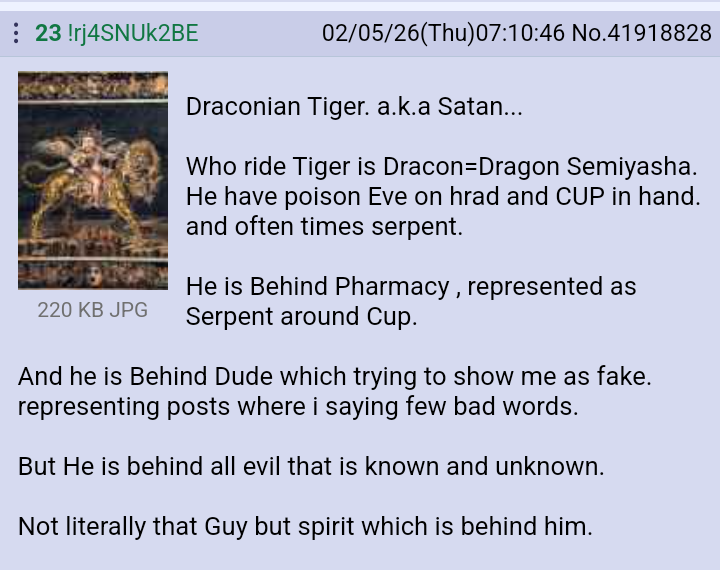The width and height of the screenshot is (720, 570).
Task: Click the post date 02/05/26(Thu)07:10:46
Action: [443, 33]
